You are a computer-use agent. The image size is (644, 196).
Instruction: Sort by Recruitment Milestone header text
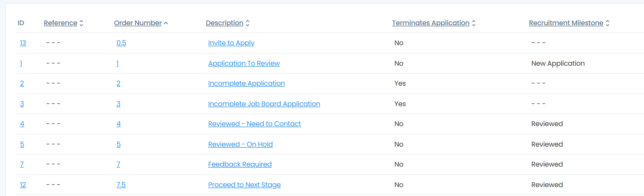coord(566,23)
